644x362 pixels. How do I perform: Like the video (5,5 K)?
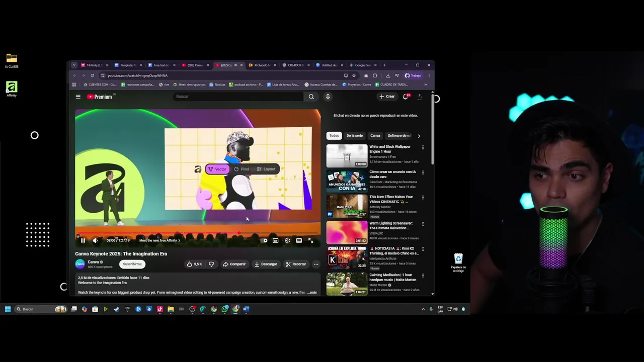point(194,264)
